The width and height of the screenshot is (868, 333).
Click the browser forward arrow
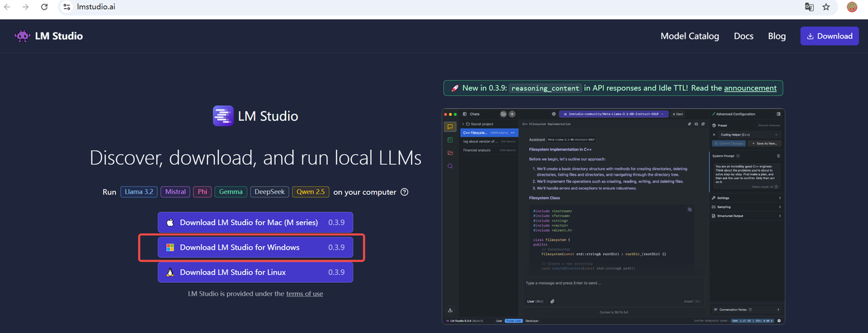(x=26, y=7)
